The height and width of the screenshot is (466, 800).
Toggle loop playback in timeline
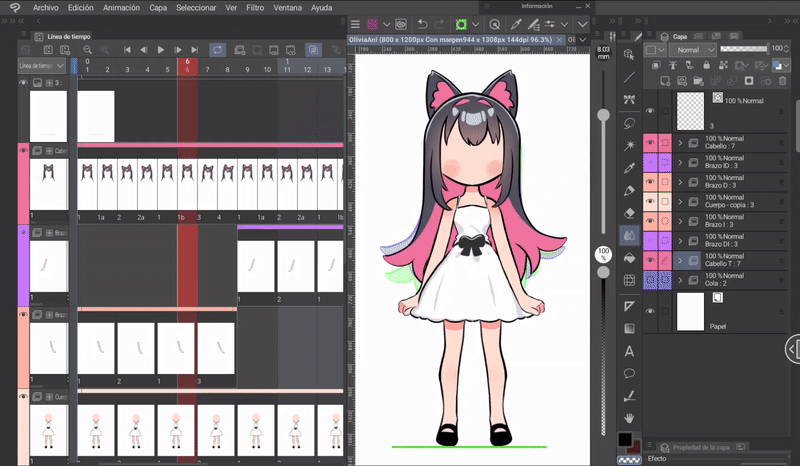(x=217, y=50)
